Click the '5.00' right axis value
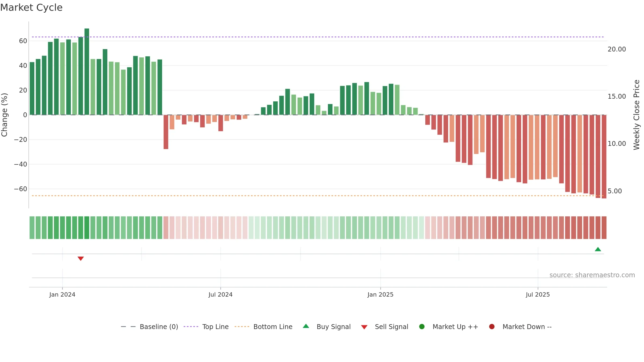The width and height of the screenshot is (644, 362). tap(615, 191)
